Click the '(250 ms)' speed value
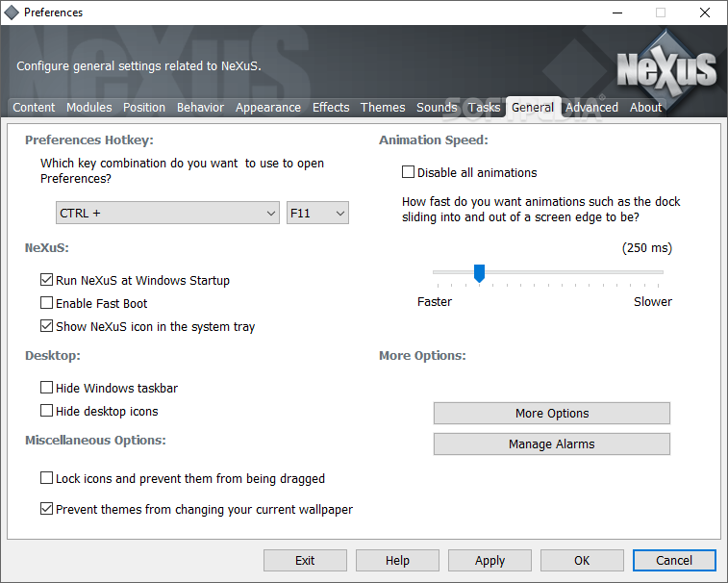Image resolution: width=728 pixels, height=583 pixels. click(647, 248)
